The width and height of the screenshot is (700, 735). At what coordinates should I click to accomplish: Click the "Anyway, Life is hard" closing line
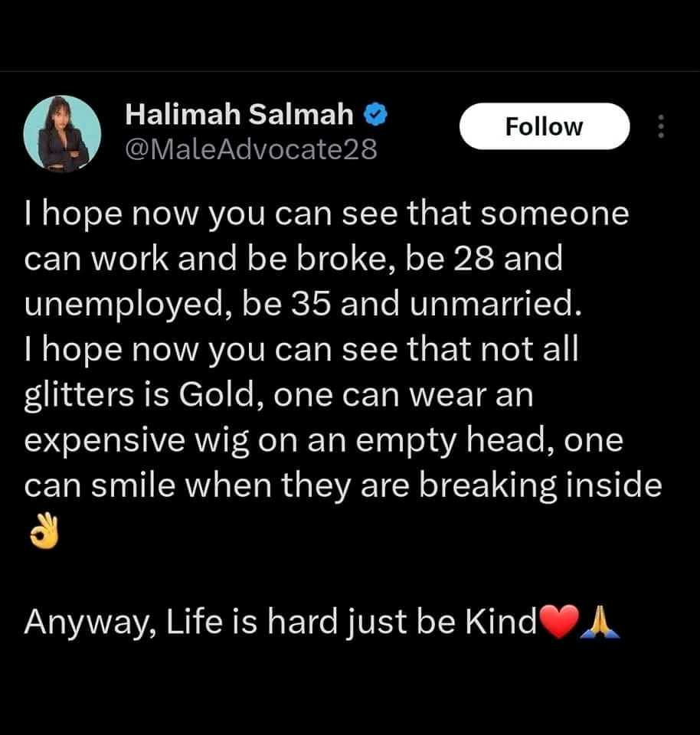(322, 622)
